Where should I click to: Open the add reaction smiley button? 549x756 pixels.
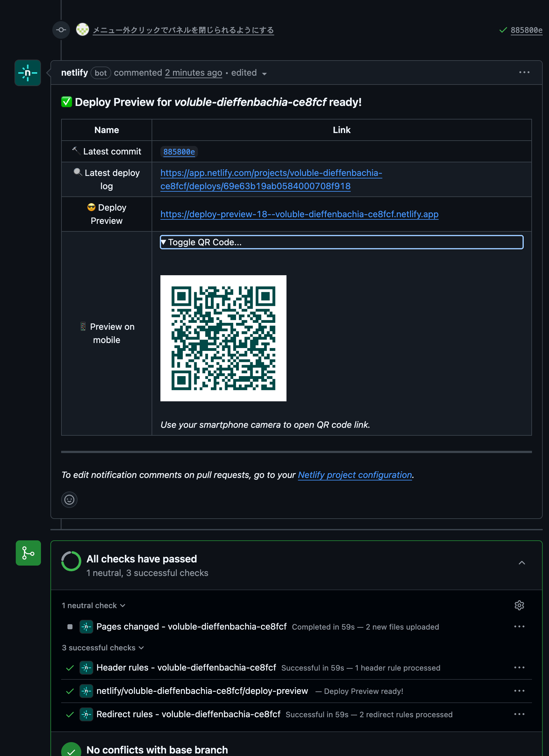pos(69,499)
